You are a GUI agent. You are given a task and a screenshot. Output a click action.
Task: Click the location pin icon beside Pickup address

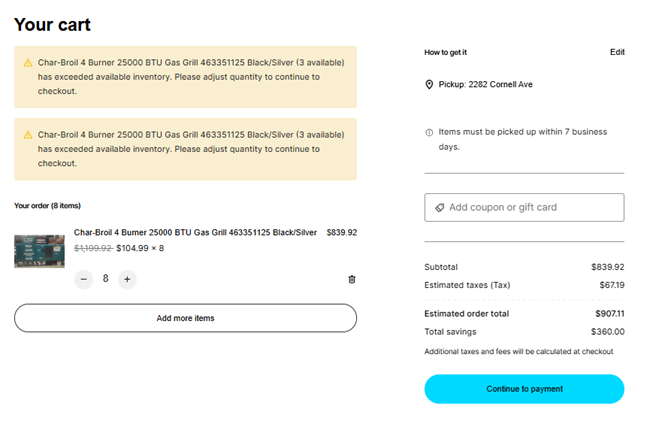click(429, 85)
